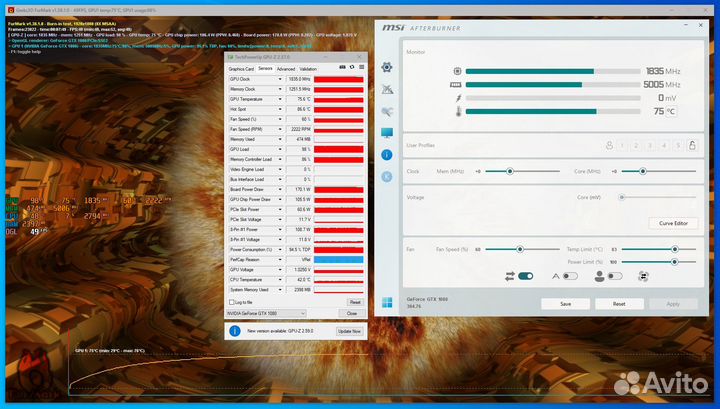
Task: Click the Reset button in GPU-Z sensors
Action: point(355,303)
